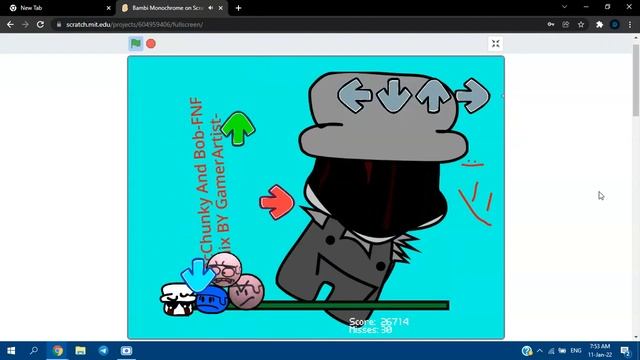Go back to the previous page
Screen dimensions: 640x360
[10, 24]
